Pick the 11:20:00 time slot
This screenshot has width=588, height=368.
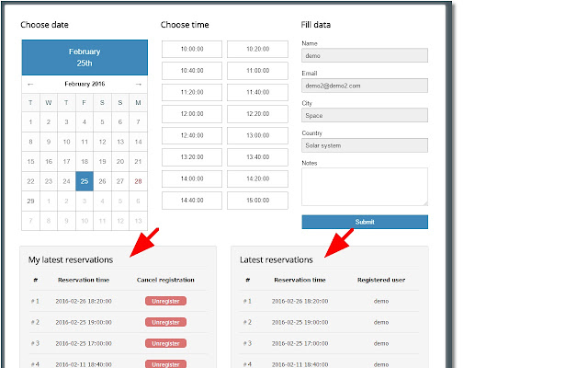[x=192, y=92]
